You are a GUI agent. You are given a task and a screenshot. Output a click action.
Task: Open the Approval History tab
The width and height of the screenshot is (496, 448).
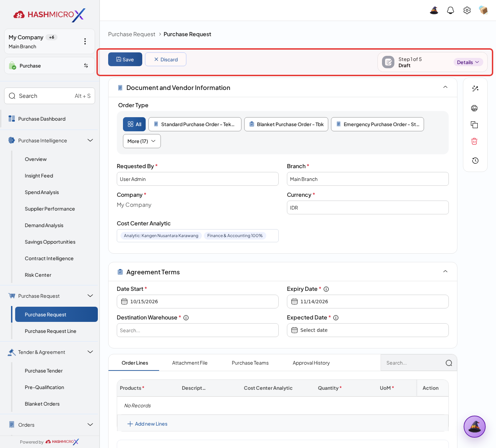(x=311, y=363)
